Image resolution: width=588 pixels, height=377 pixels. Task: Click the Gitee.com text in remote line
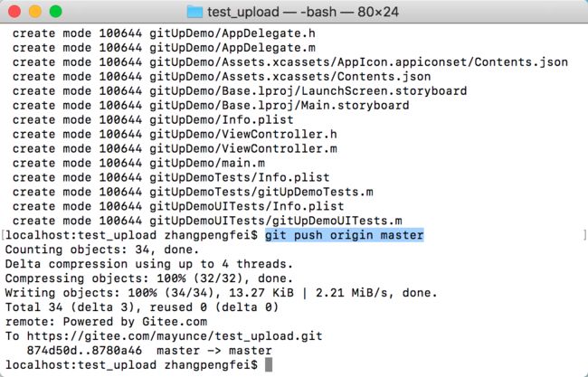click(175, 322)
